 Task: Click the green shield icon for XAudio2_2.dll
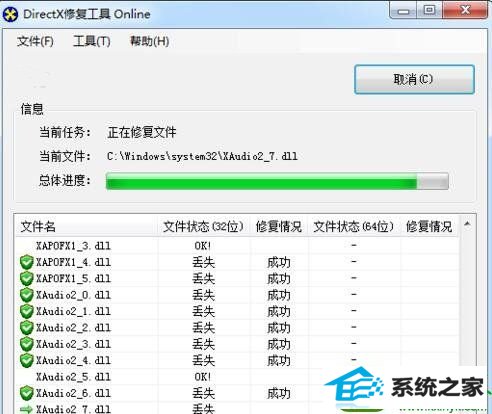[26, 328]
